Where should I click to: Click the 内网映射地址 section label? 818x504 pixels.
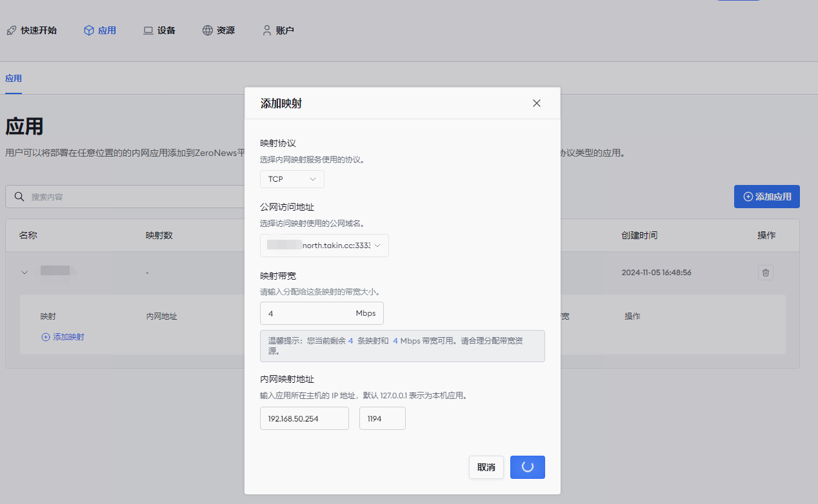[x=287, y=379]
